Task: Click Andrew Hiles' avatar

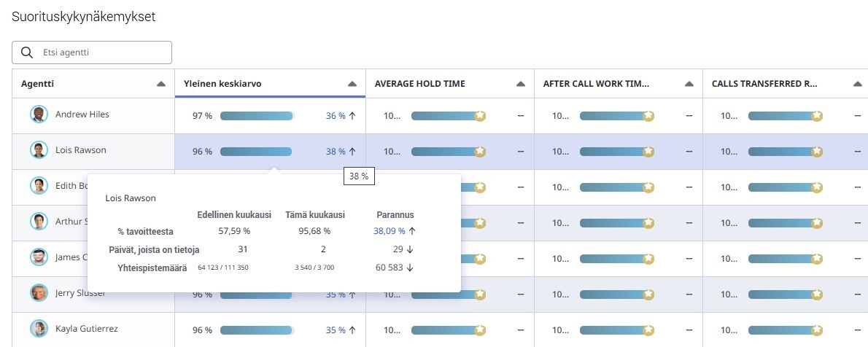Action: click(x=39, y=114)
